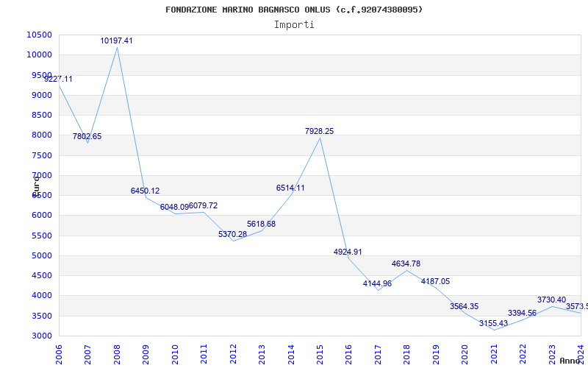Click the y-axis value 8500
The width and height of the screenshot is (588, 368).
41,115
